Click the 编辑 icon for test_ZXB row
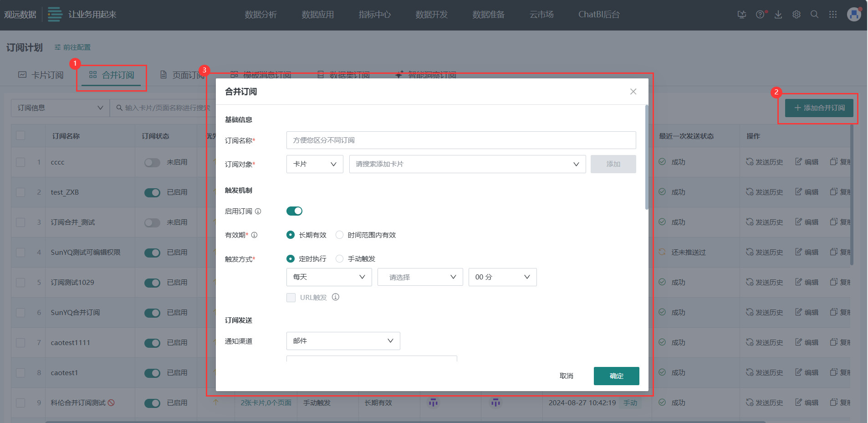 coord(807,192)
